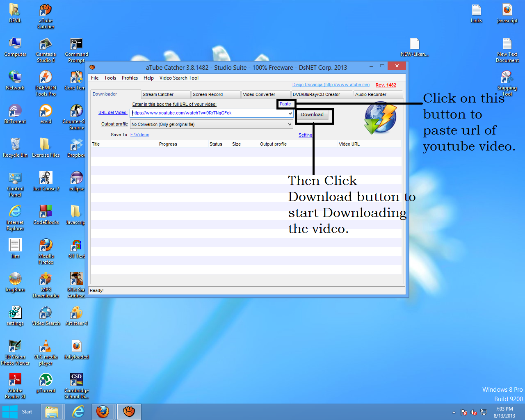The width and height of the screenshot is (525, 420).
Task: Click the Output profile label link
Action: pos(114,124)
